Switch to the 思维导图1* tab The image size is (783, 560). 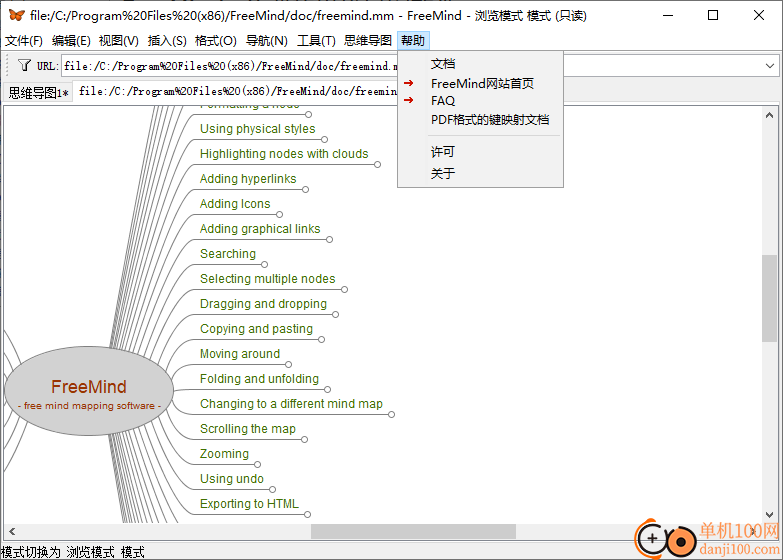(38, 93)
